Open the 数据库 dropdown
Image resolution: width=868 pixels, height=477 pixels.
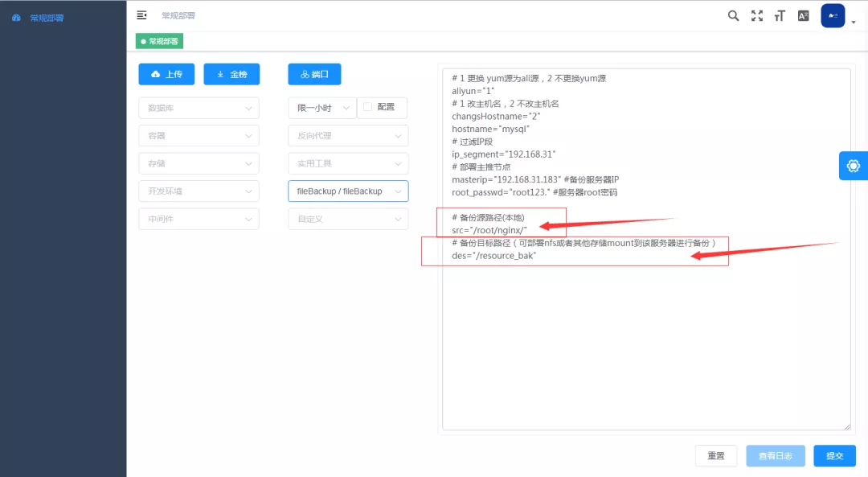(x=199, y=108)
